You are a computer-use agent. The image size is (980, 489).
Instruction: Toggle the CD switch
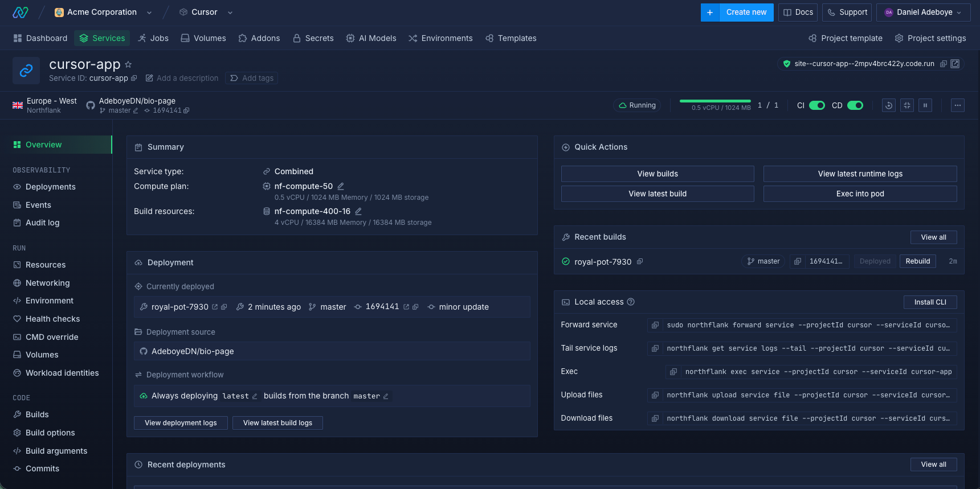pos(855,105)
